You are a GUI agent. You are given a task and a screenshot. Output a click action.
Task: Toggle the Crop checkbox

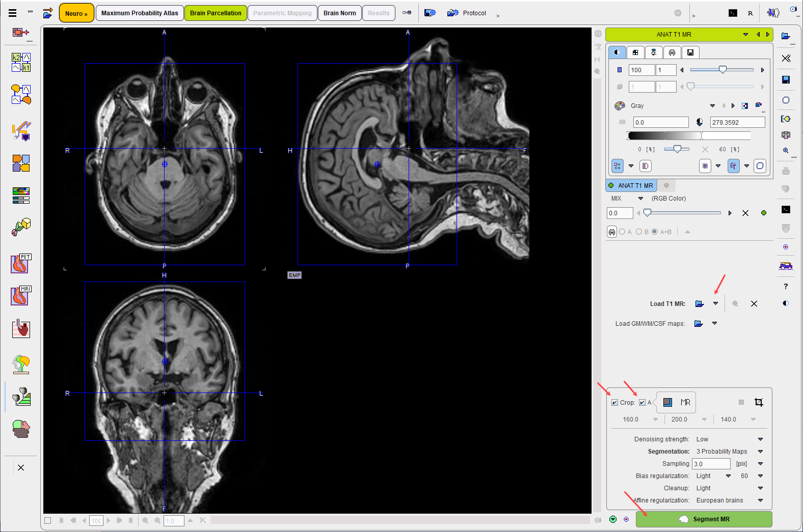(615, 403)
